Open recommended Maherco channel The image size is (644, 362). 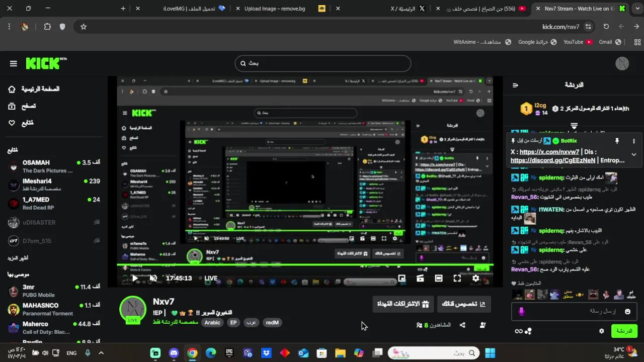54,328
